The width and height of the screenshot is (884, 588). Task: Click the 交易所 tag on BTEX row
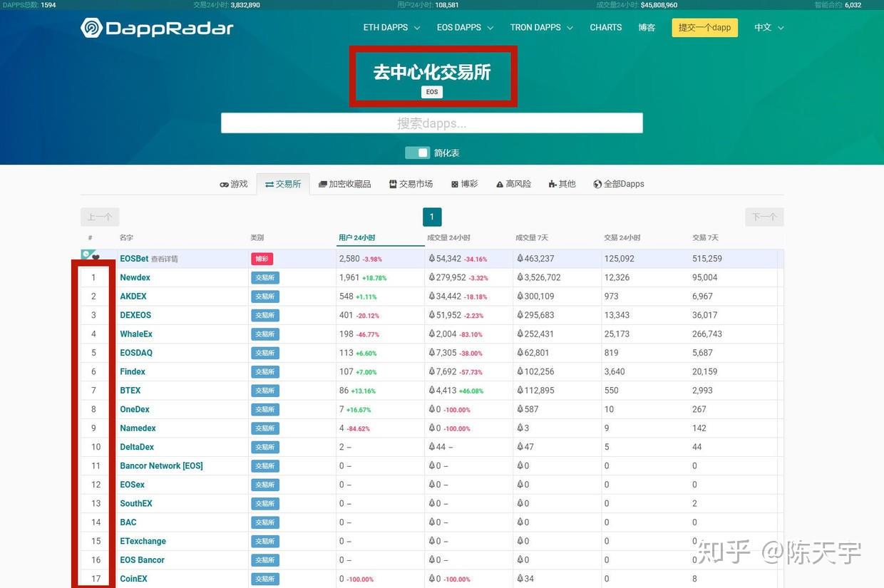(x=265, y=391)
